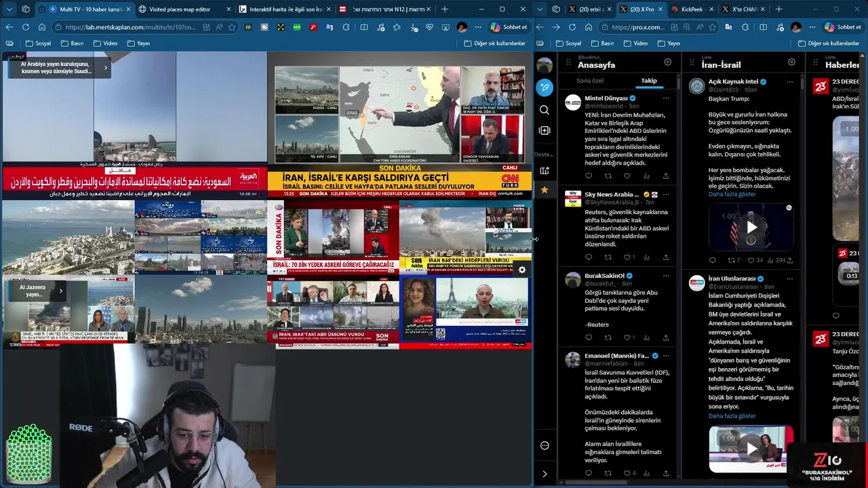Open tab list dropdown in Multi TV browser

pyautogui.click(x=10, y=9)
